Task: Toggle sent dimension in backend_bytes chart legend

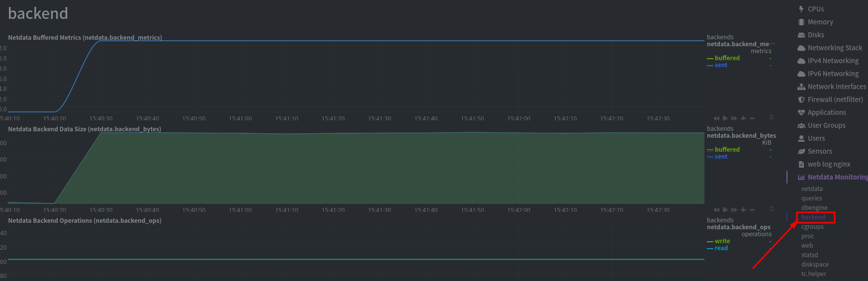Action: pos(721,157)
